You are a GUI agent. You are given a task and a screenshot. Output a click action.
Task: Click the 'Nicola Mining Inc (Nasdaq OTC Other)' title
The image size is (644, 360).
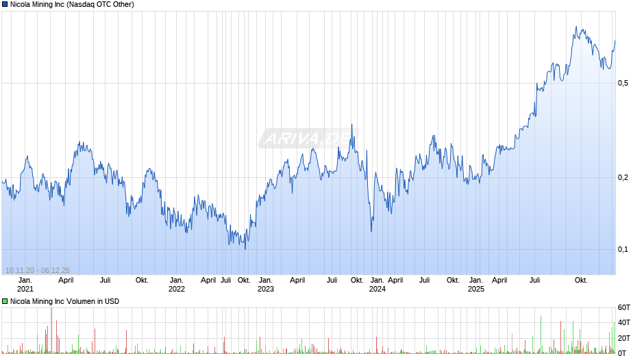(72, 5)
